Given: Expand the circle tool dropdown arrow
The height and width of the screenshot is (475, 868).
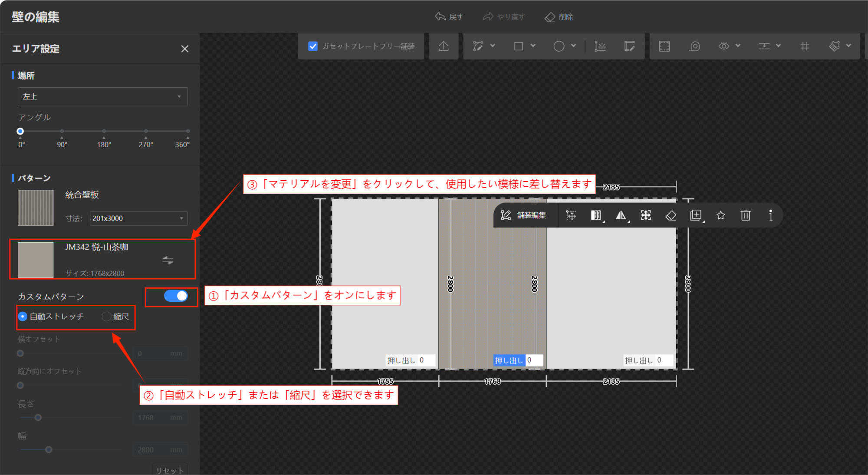Looking at the screenshot, I should point(573,46).
